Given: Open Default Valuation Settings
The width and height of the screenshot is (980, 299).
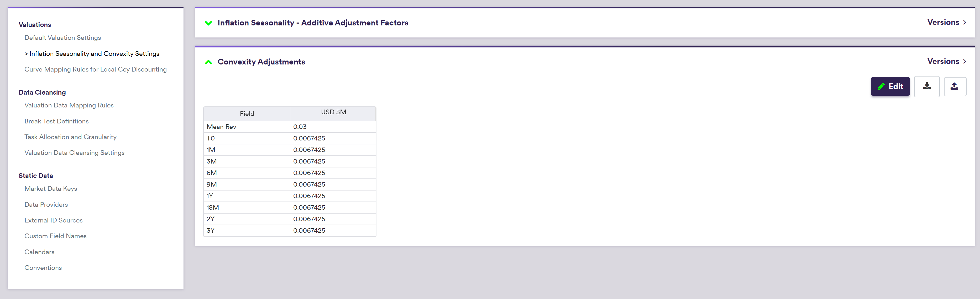Looking at the screenshot, I should [62, 38].
